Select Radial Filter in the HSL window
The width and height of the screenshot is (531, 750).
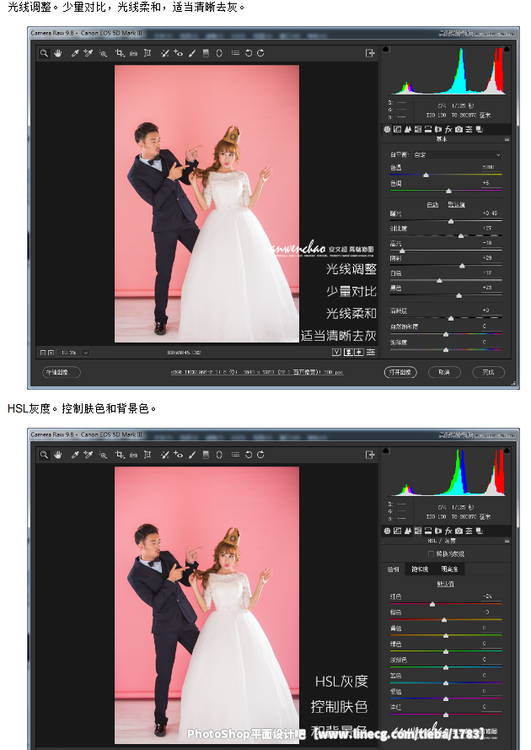pyautogui.click(x=219, y=454)
